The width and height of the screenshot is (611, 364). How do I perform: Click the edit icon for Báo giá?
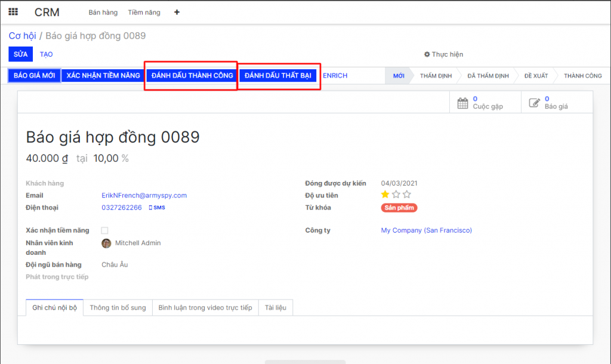[x=534, y=103]
